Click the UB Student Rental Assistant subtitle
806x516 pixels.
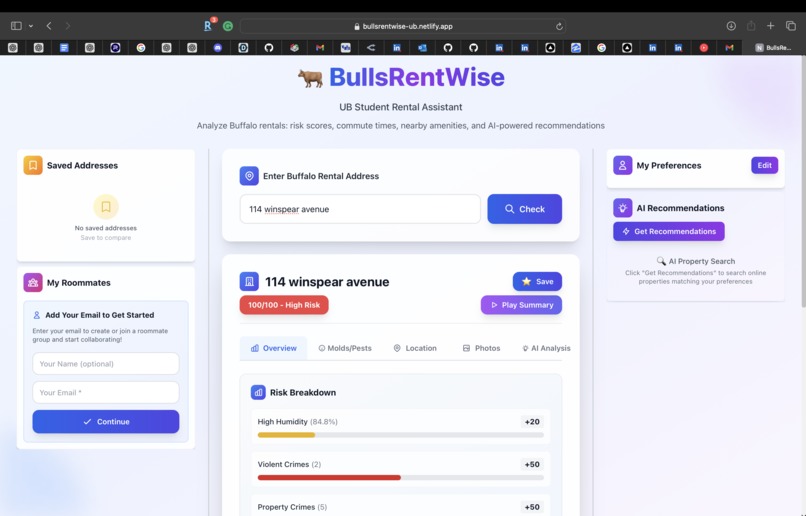400,107
